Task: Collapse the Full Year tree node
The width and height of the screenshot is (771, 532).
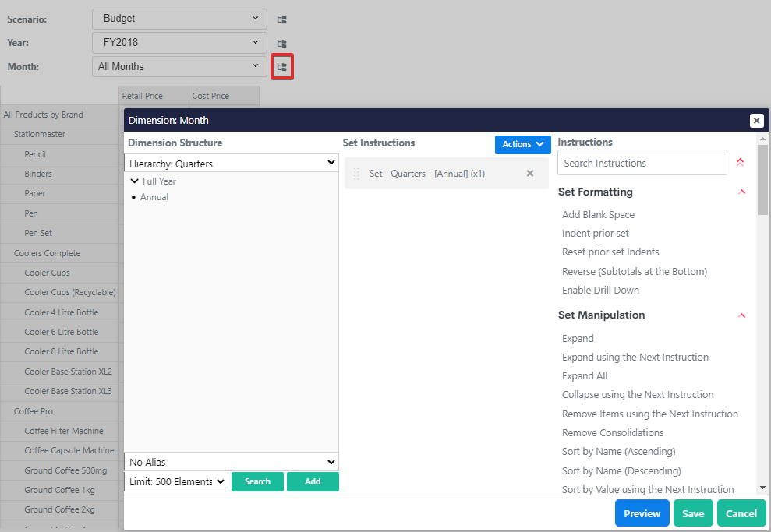Action: tap(135, 181)
